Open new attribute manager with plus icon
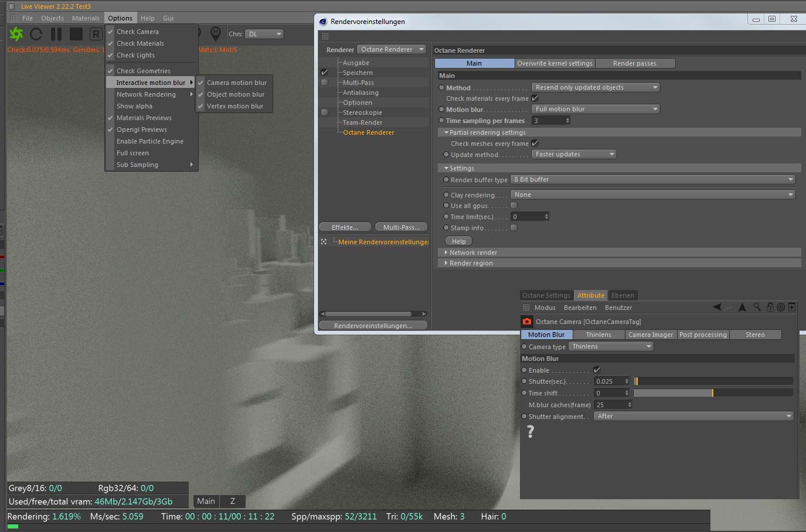The width and height of the screenshot is (806, 532). point(791,307)
